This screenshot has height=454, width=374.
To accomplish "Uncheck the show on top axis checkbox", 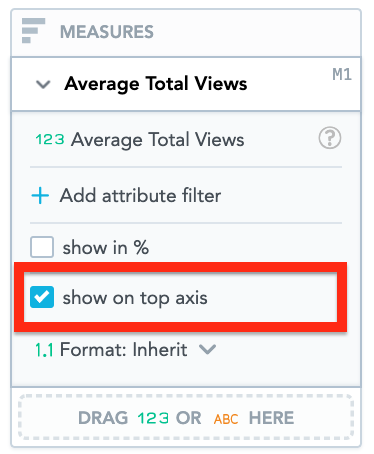I will tap(42, 297).
